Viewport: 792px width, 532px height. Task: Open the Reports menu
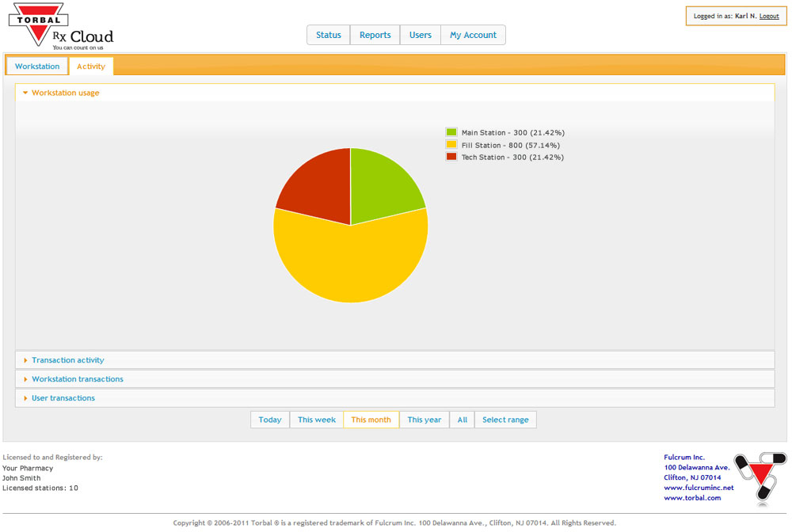pos(375,35)
